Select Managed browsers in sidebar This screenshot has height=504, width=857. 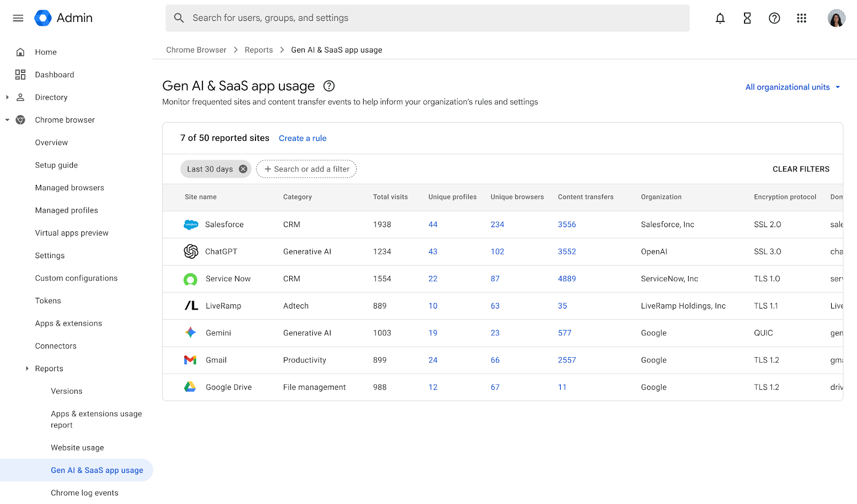click(70, 188)
